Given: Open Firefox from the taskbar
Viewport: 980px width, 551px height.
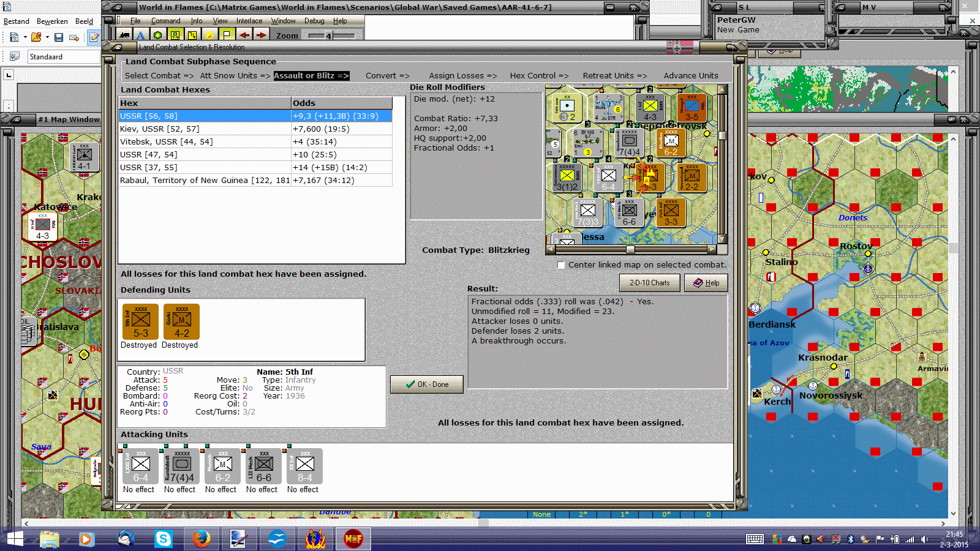Looking at the screenshot, I should (201, 539).
